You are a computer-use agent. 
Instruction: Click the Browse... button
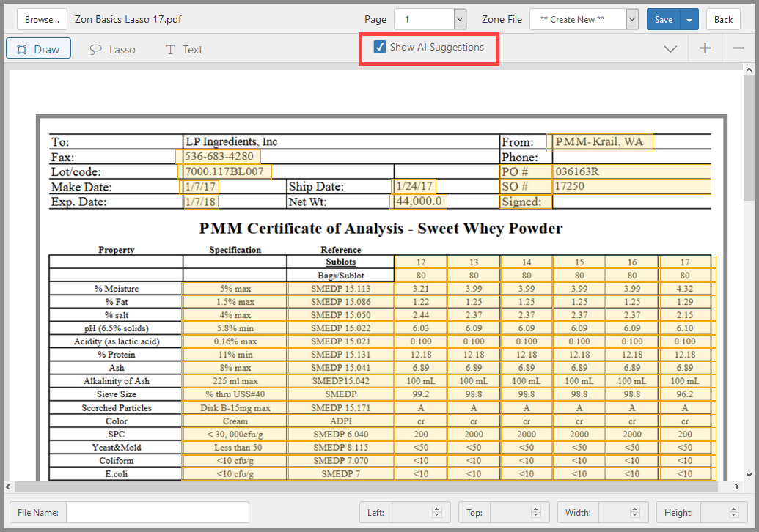(x=42, y=19)
